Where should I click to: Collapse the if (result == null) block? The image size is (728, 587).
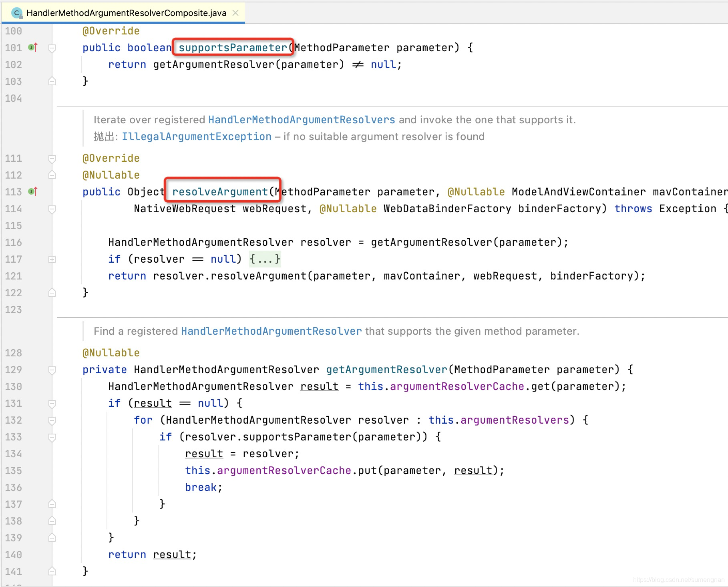point(52,403)
